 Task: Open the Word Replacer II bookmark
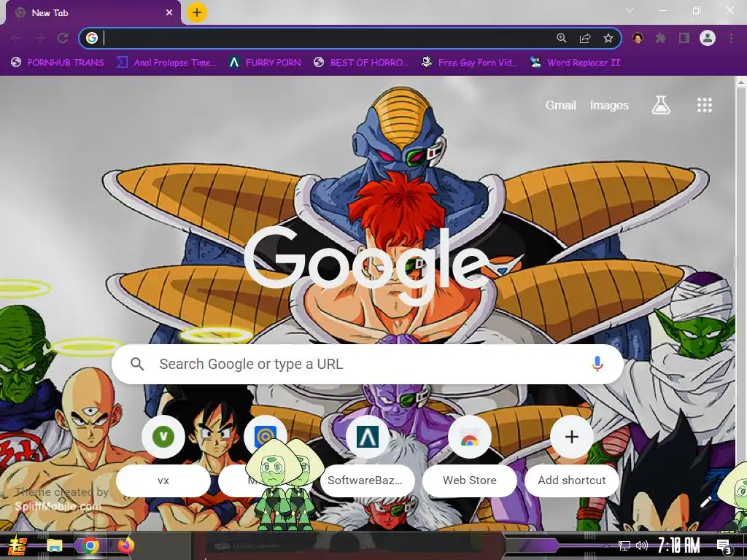tap(575, 63)
